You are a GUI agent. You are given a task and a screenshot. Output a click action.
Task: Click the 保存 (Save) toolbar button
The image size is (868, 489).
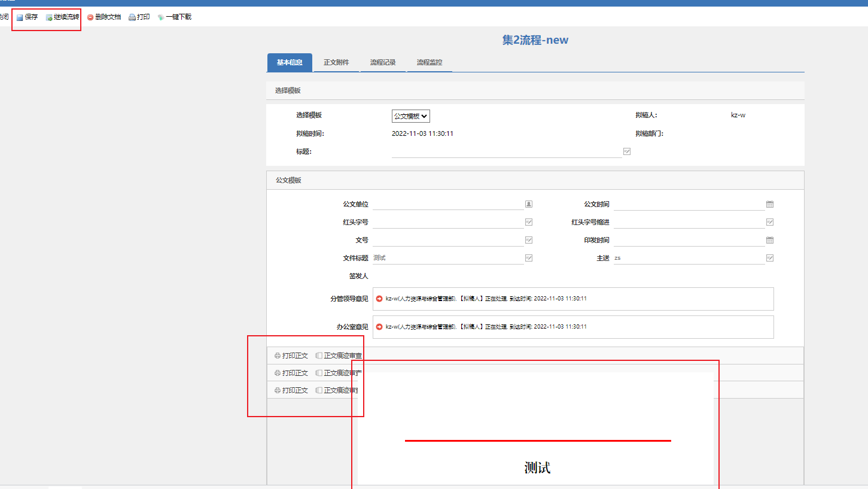27,17
